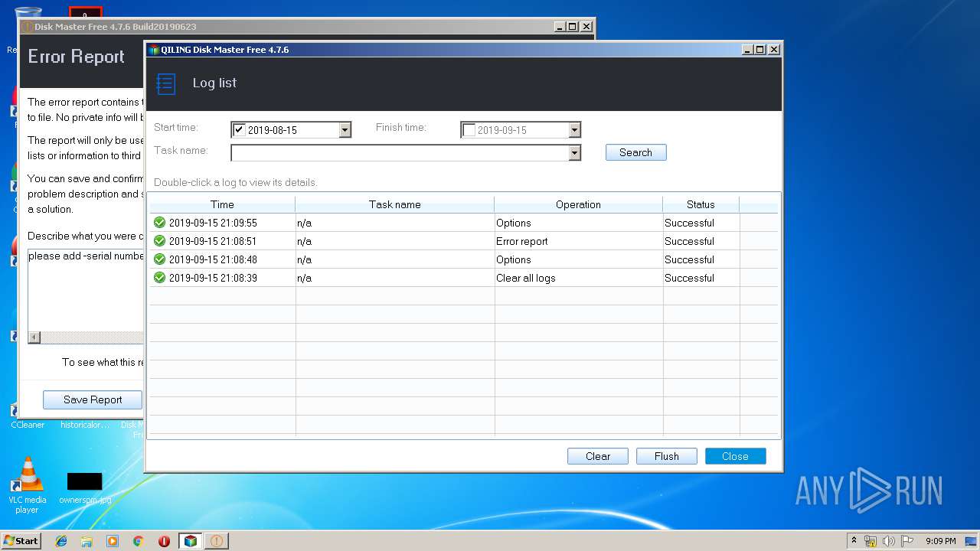Click Save Report in Error Report window
The width and height of the screenshot is (980, 551).
pos(93,399)
